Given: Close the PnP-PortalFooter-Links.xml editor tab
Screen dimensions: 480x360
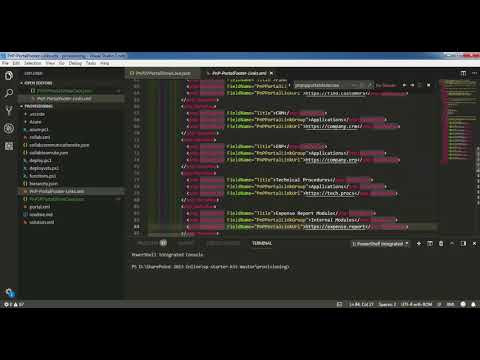Looking at the screenshot, I should tap(271, 73).
